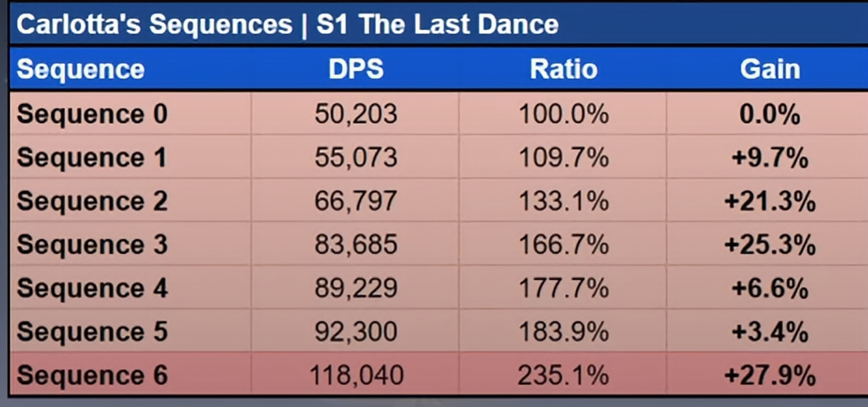The image size is (868, 407).
Task: Click the Sequence 3 row label
Action: (x=92, y=245)
